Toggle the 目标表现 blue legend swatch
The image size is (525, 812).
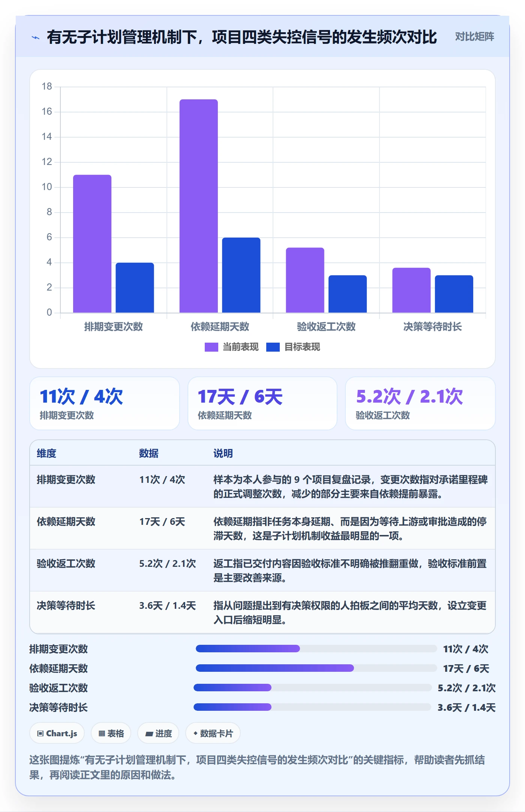pyautogui.click(x=273, y=347)
